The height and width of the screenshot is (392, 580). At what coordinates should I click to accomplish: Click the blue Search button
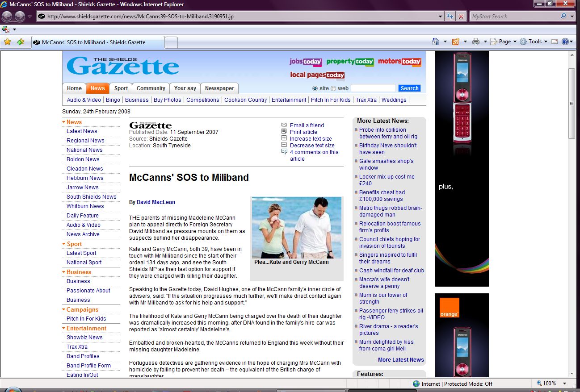[409, 88]
